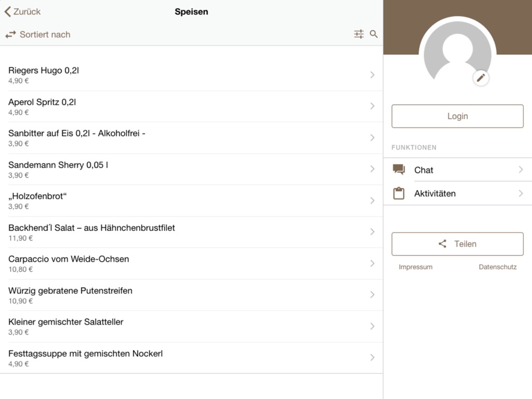Open the Datenschutz link
Viewport: 532px width, 399px height.
point(498,267)
